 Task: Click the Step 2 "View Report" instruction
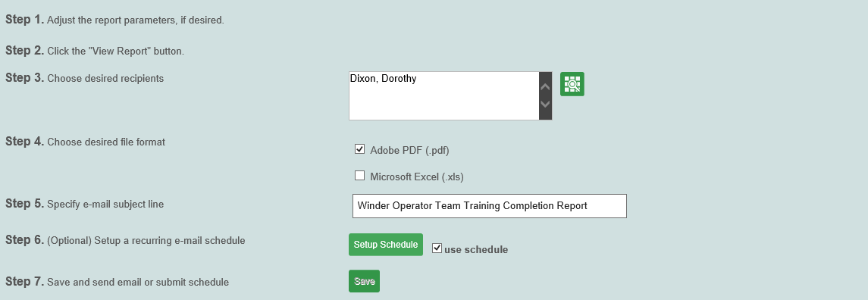click(x=116, y=52)
